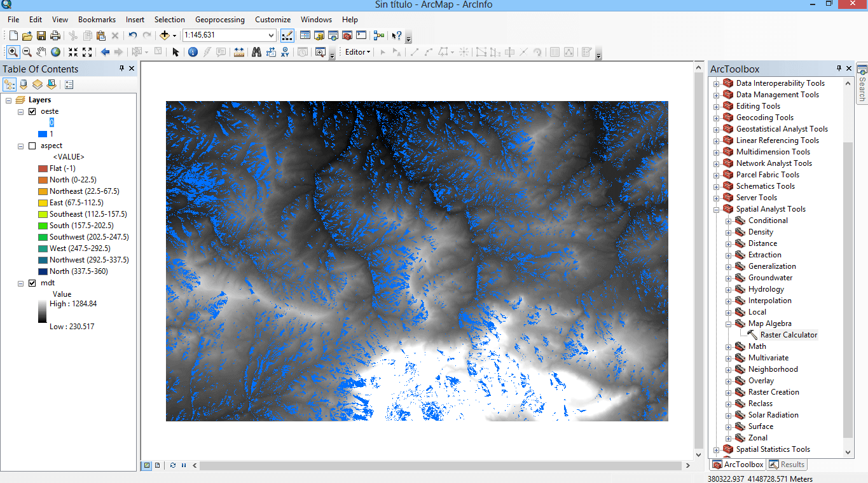This screenshot has width=868, height=483.
Task: Click the Go To XY tool
Action: [x=286, y=52]
